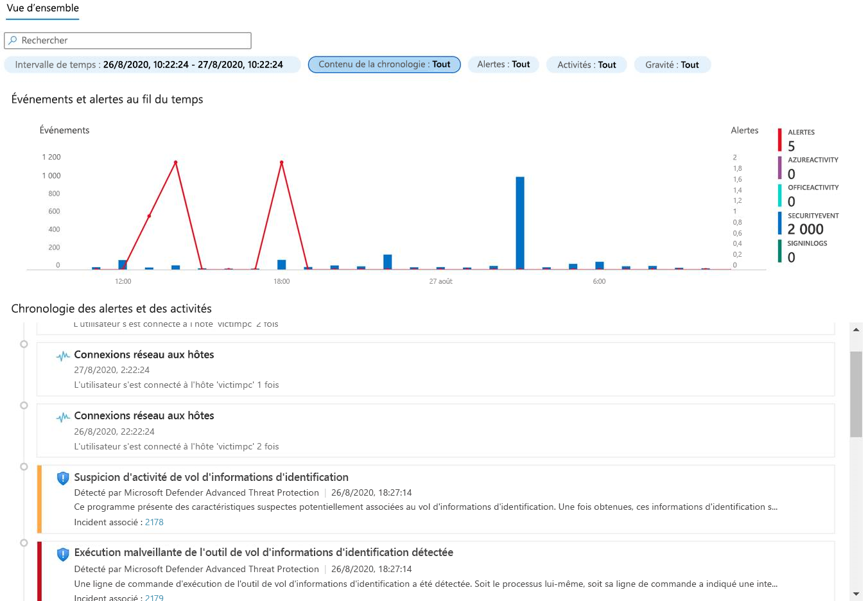Click blue SECURITYEVENT legend swatch
Viewport: 868px width, 601px height.
tap(780, 223)
